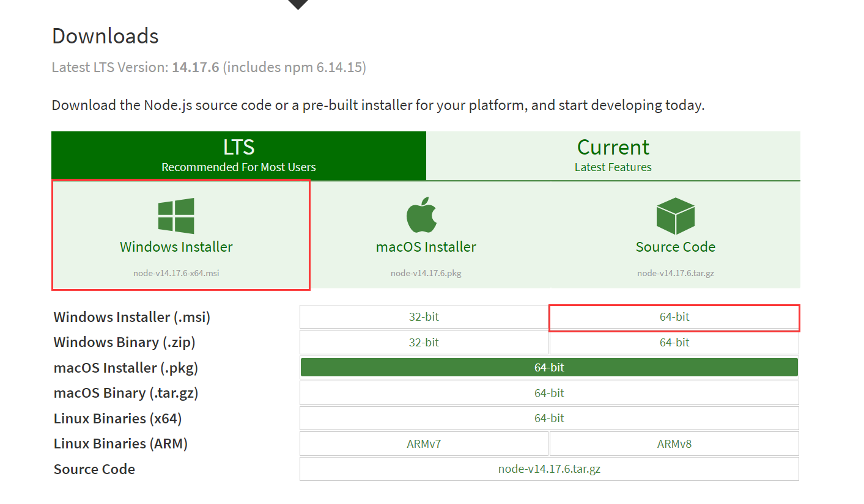The width and height of the screenshot is (864, 504).
Task: Click node-v14.17.6-x64.msi filename
Action: (176, 273)
